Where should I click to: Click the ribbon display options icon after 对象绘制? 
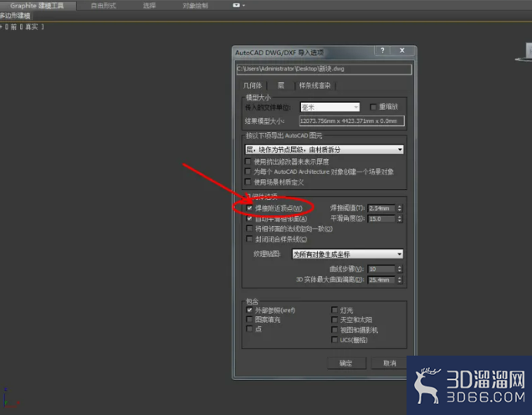(x=238, y=5)
